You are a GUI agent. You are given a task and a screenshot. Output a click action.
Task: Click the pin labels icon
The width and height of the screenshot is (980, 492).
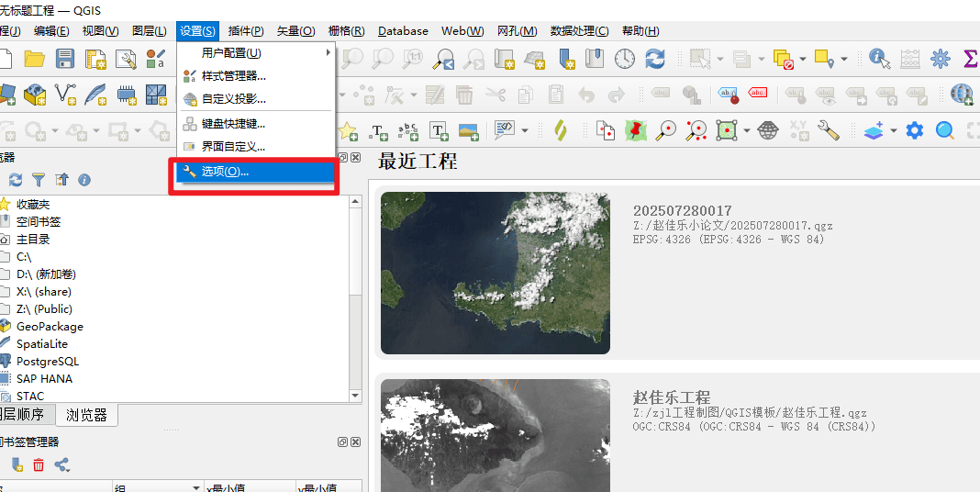click(729, 95)
